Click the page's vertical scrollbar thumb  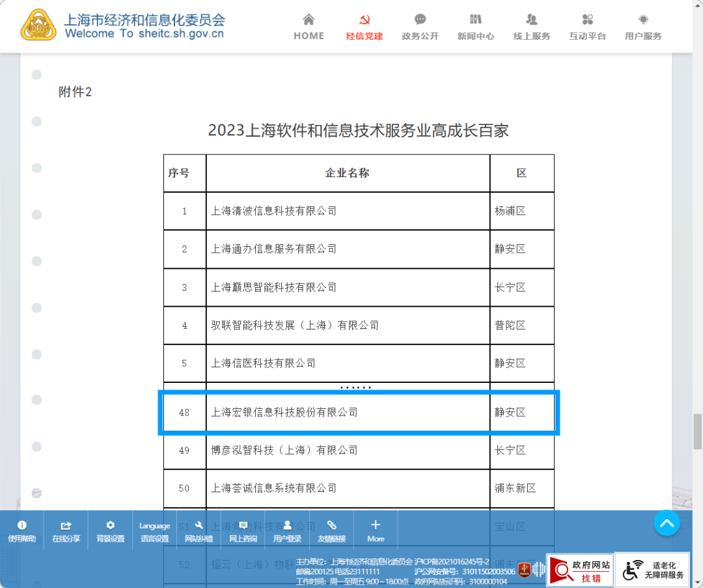(x=696, y=431)
